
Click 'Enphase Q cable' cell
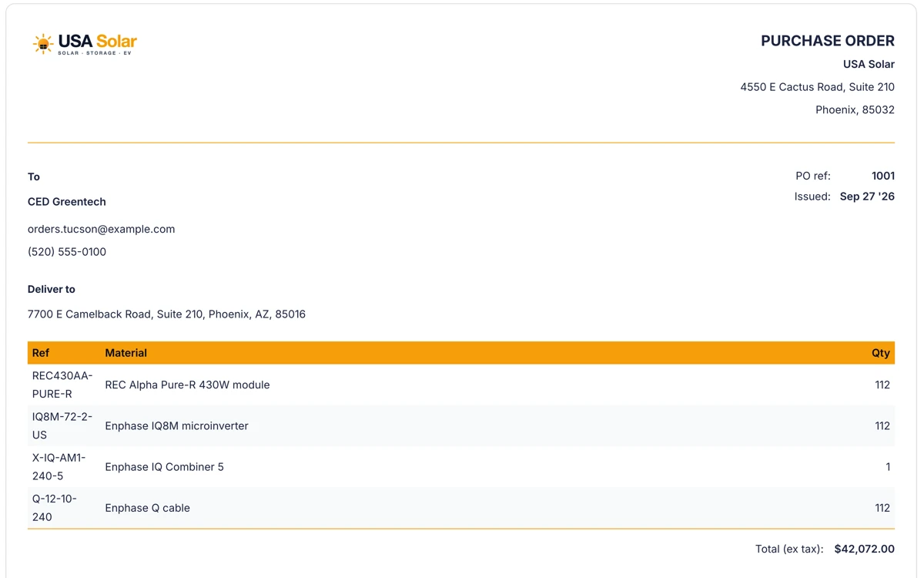148,508
